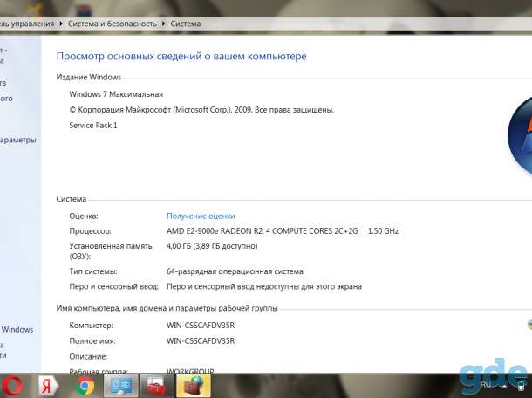Click the briefcase with globe taskbar icon
The width and height of the screenshot is (532, 398).
click(x=193, y=386)
